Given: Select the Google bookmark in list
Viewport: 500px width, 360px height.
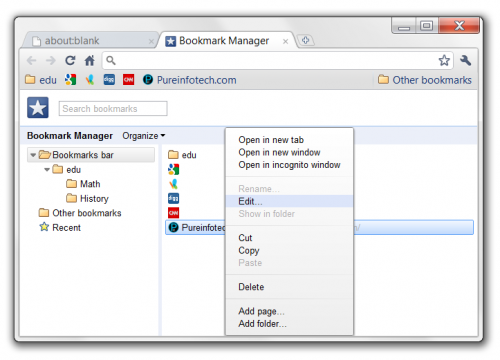Looking at the screenshot, I should (x=173, y=169).
